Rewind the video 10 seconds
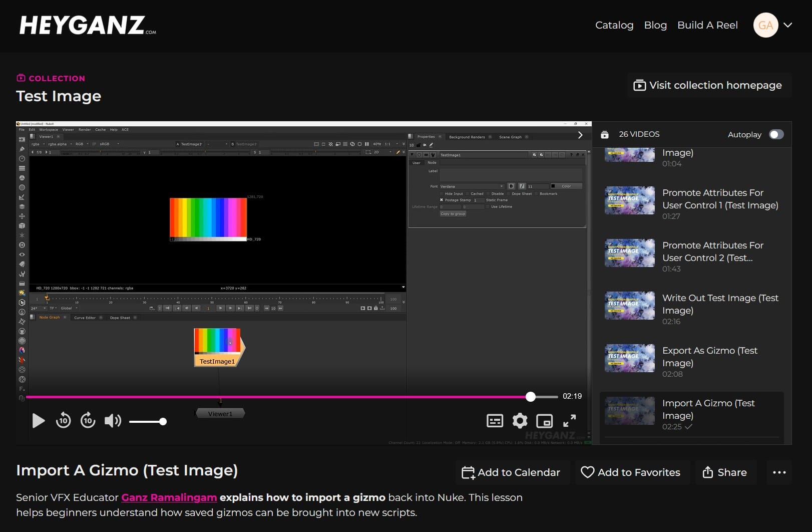 (63, 420)
